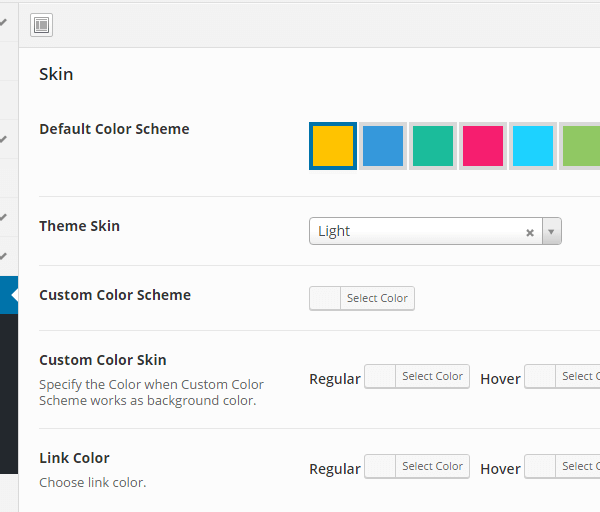Pick the teal green color scheme swatch
The width and height of the screenshot is (600, 512).
(433, 146)
